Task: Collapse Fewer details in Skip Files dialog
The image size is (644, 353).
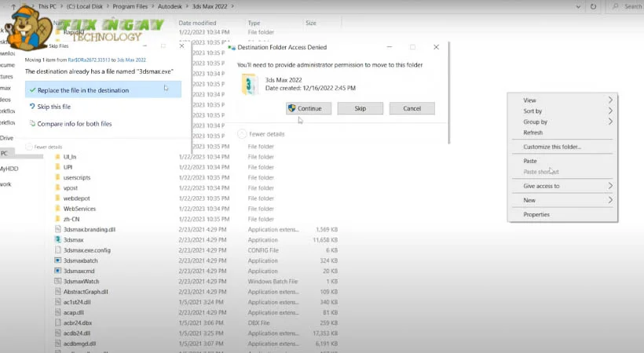Action: (43, 147)
